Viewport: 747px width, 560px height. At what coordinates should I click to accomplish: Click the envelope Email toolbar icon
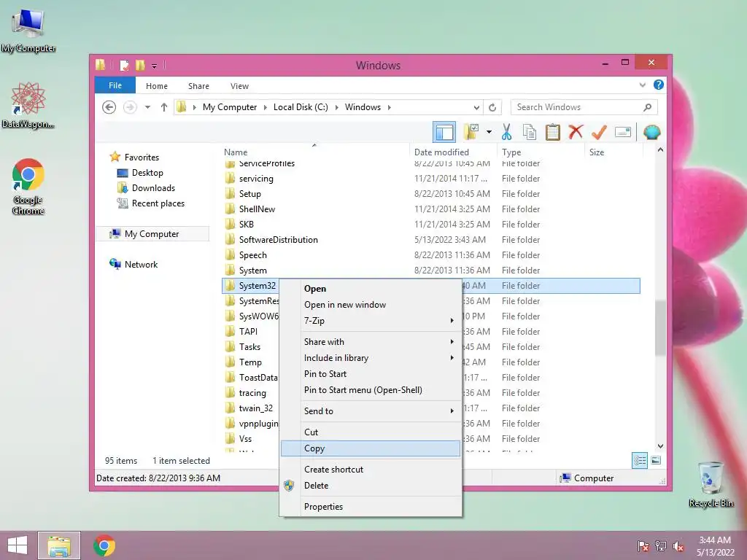click(x=623, y=132)
